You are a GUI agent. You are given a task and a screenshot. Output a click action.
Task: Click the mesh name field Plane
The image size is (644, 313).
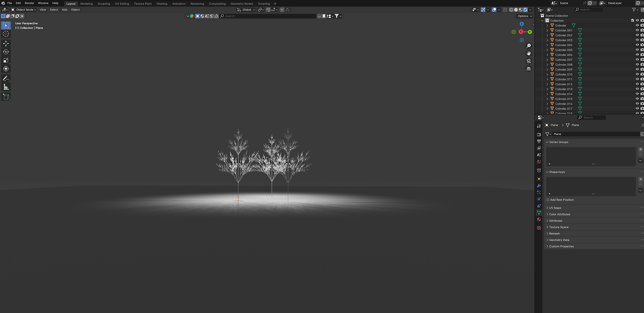[595, 134]
